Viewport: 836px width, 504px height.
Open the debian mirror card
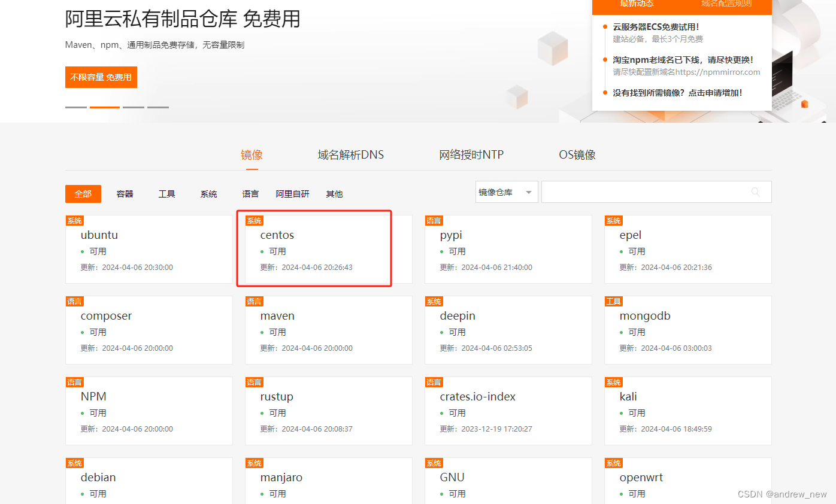149,481
